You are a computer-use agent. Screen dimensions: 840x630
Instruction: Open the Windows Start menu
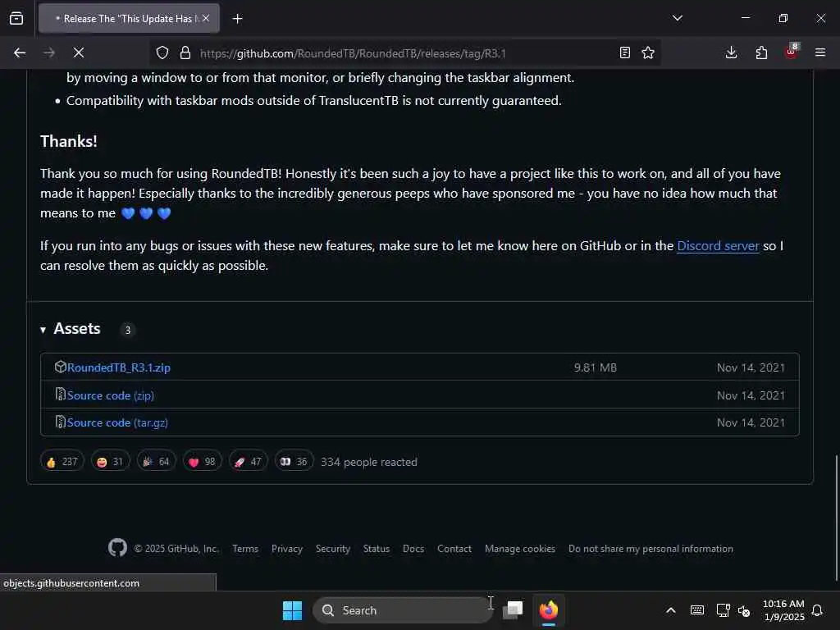(x=293, y=610)
